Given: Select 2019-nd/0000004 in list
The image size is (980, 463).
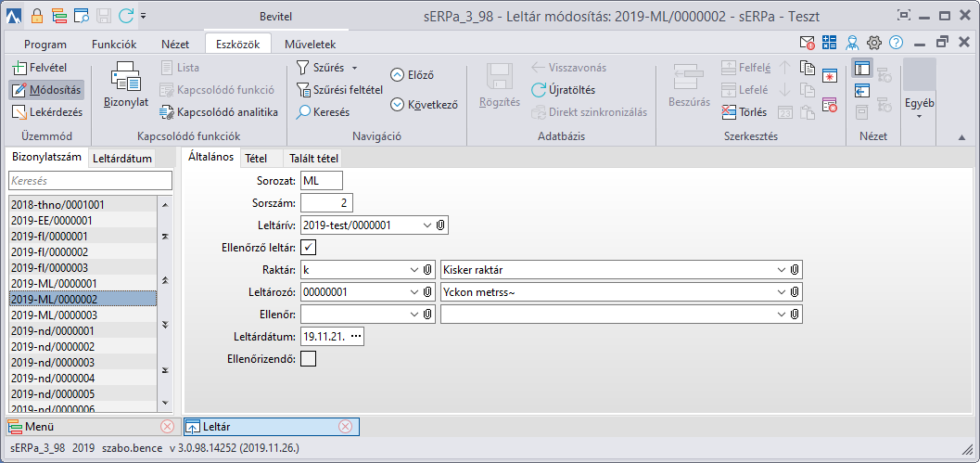Looking at the screenshot, I should pos(83,378).
